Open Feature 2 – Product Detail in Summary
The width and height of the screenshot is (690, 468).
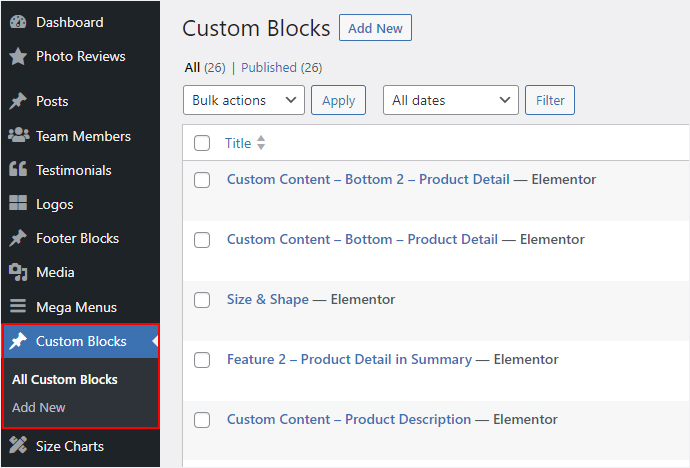click(349, 359)
